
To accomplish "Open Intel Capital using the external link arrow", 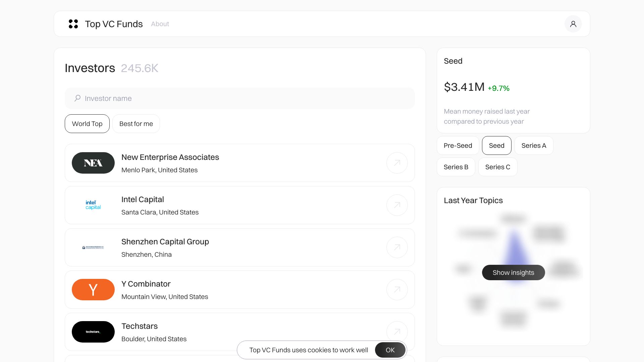I will (397, 205).
